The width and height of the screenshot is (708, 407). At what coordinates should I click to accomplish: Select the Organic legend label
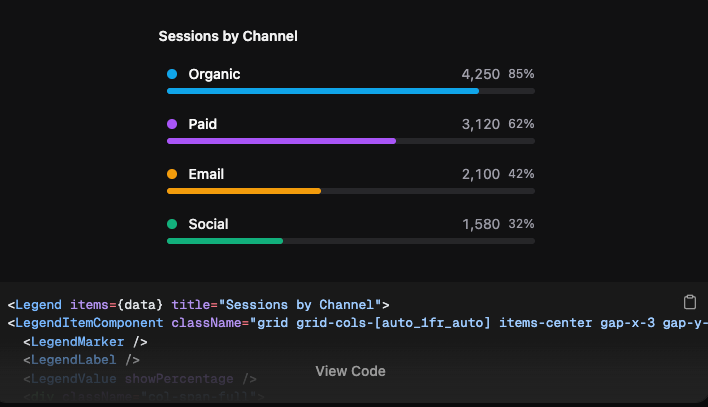[214, 74]
